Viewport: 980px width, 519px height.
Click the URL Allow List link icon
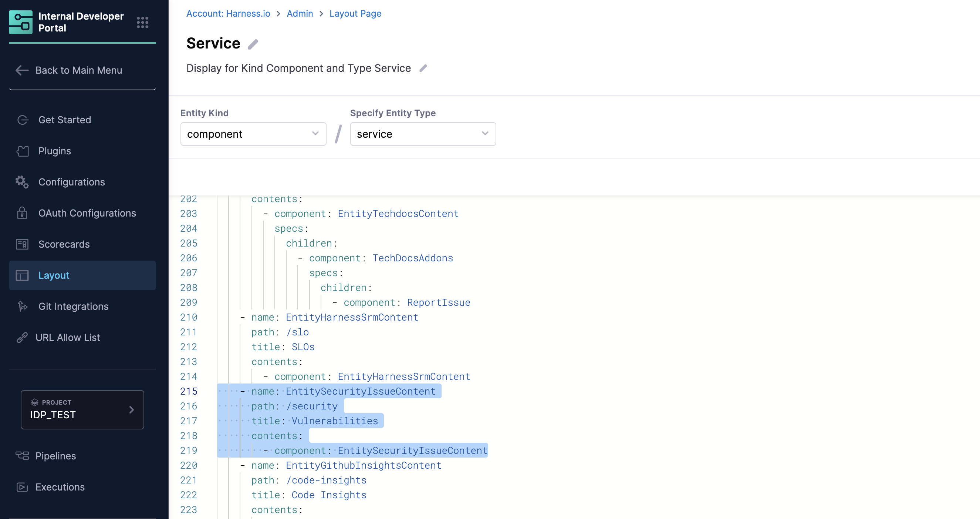point(22,337)
